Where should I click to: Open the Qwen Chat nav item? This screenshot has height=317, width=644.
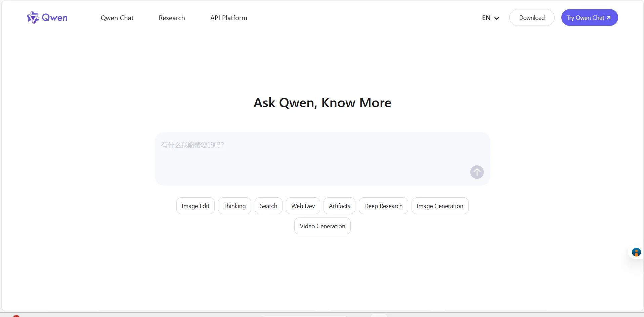coord(117,18)
